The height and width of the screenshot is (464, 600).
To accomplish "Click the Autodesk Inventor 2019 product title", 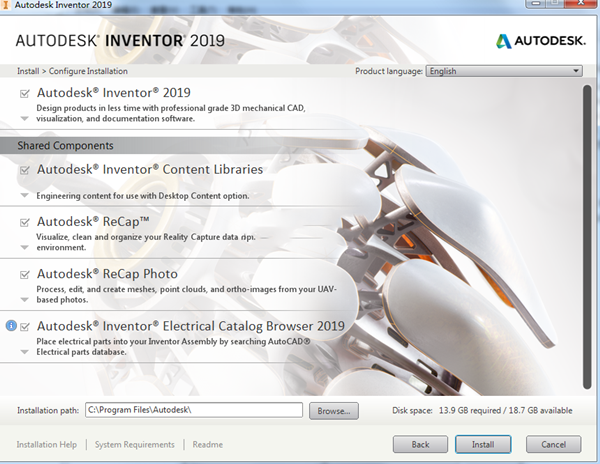I will pyautogui.click(x=114, y=93).
